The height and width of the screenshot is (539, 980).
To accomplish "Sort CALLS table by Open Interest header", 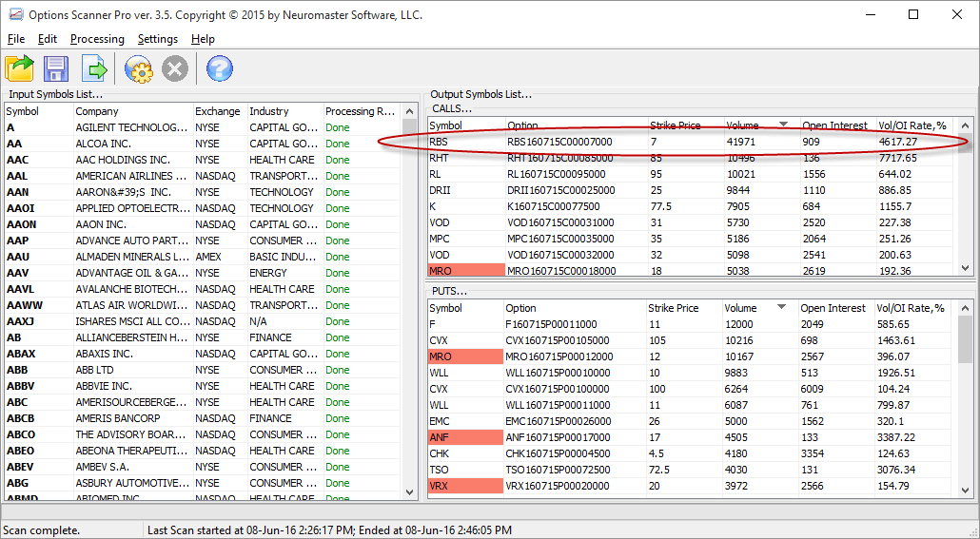I will tap(838, 125).
